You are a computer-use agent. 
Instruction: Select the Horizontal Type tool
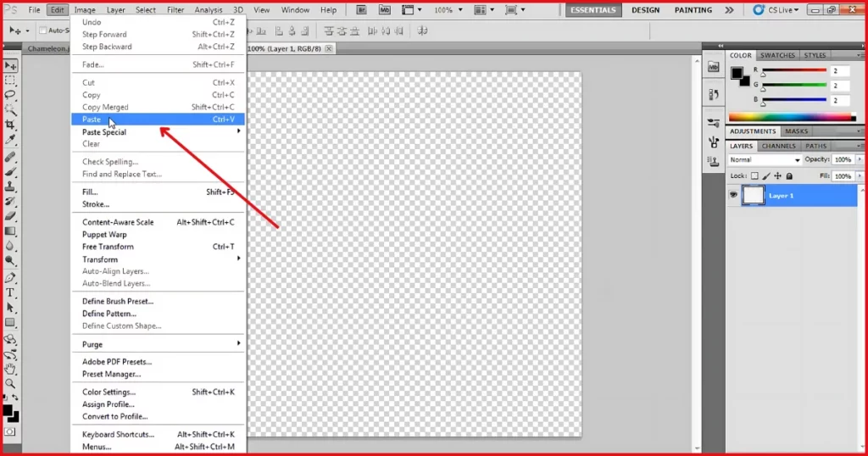tap(10, 292)
